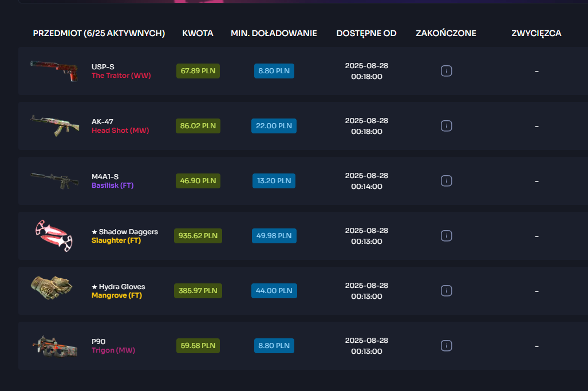Screen dimensions: 588x391
Task: Click the 22.00 PLN minimum top-up badge
Action: pos(274,126)
